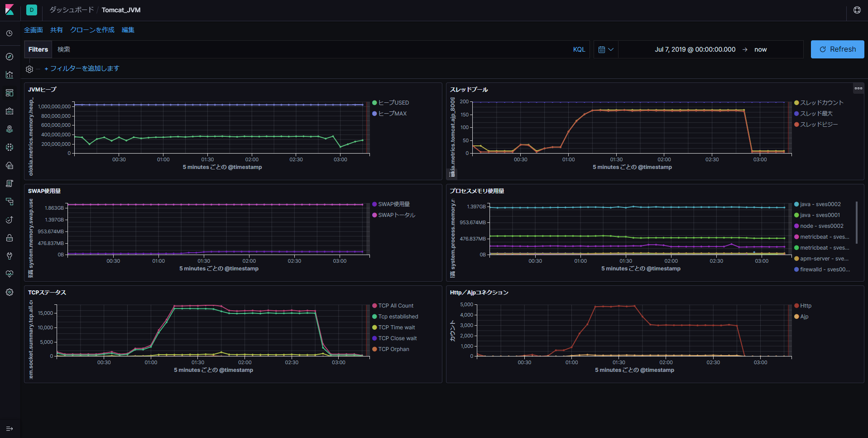
Task: Open the Visualize app icon
Action: pyautogui.click(x=10, y=75)
